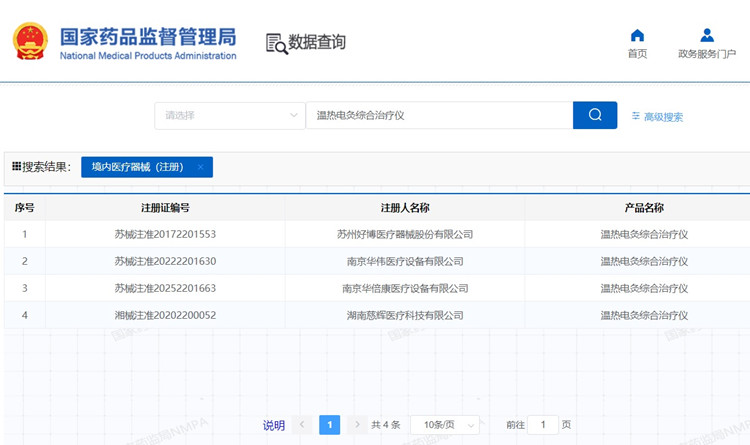Click the grid icon beside 搜索结果

pos(16,167)
